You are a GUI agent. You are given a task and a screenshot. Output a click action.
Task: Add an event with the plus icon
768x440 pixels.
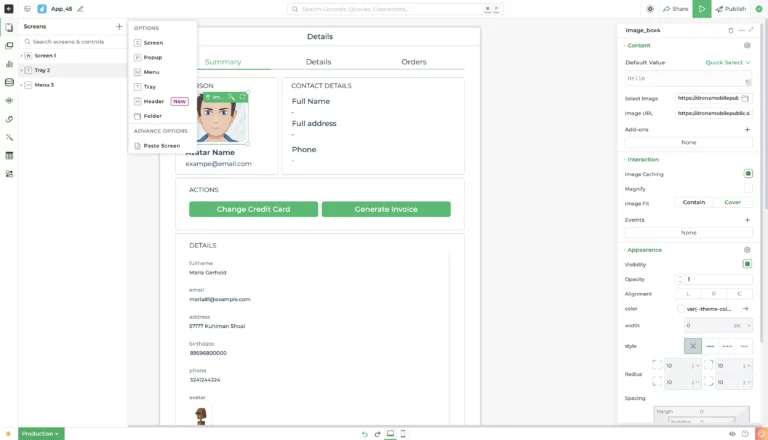coord(747,220)
